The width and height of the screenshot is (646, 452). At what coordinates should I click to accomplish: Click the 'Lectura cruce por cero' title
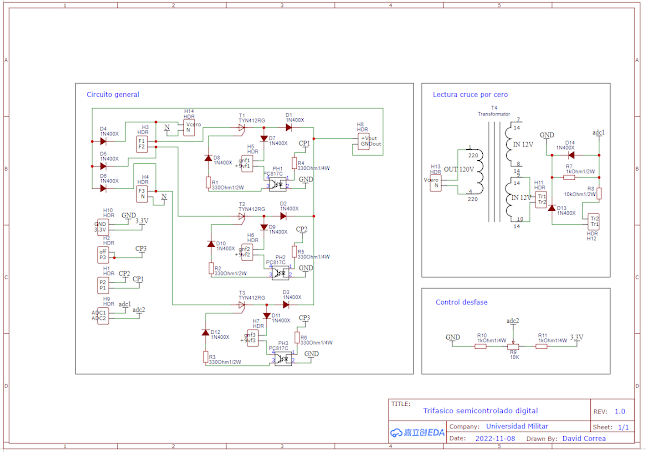pos(470,94)
